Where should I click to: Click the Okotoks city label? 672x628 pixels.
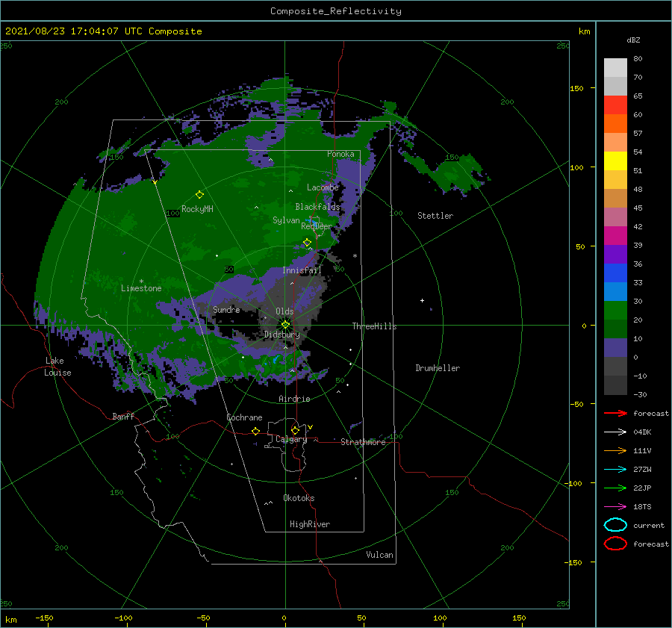[x=299, y=498]
